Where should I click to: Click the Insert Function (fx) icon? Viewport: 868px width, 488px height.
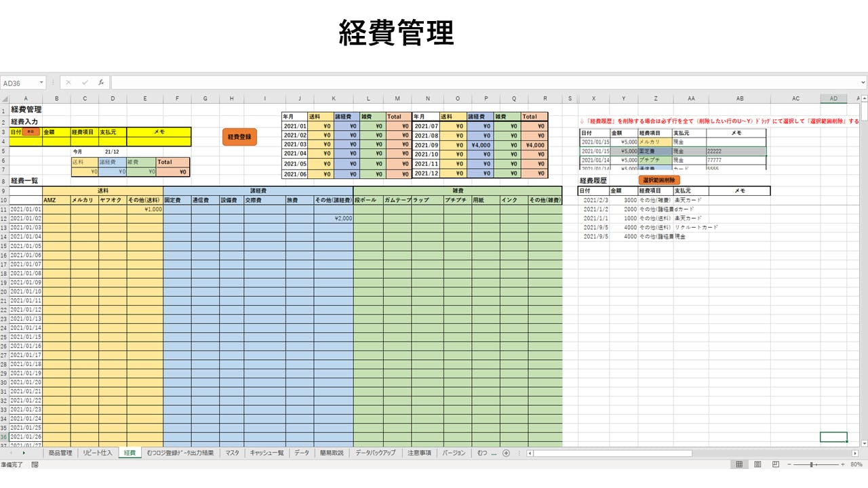click(x=101, y=83)
